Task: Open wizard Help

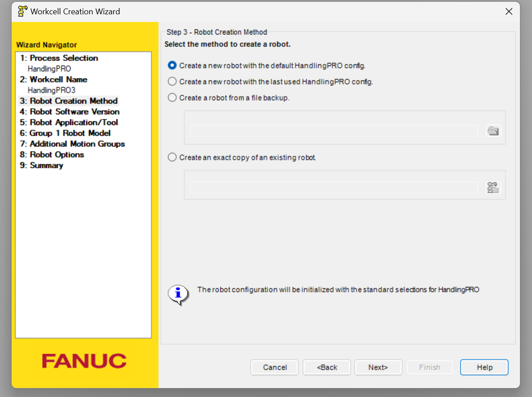Action: point(484,367)
